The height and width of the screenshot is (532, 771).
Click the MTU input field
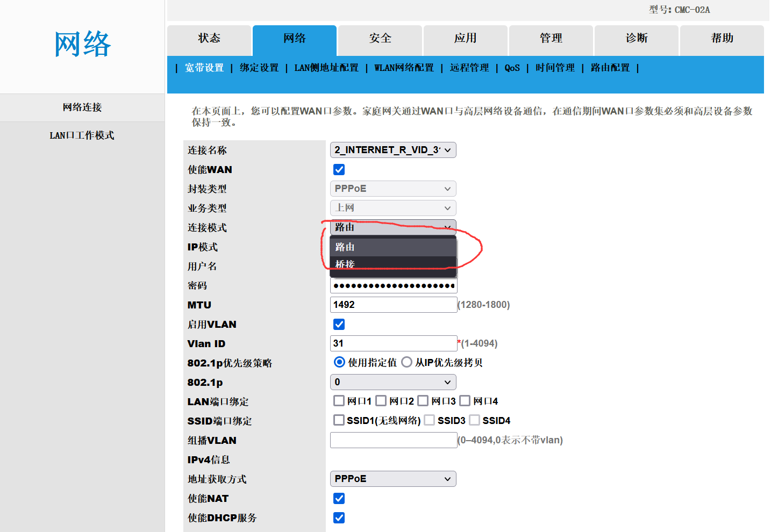(393, 305)
